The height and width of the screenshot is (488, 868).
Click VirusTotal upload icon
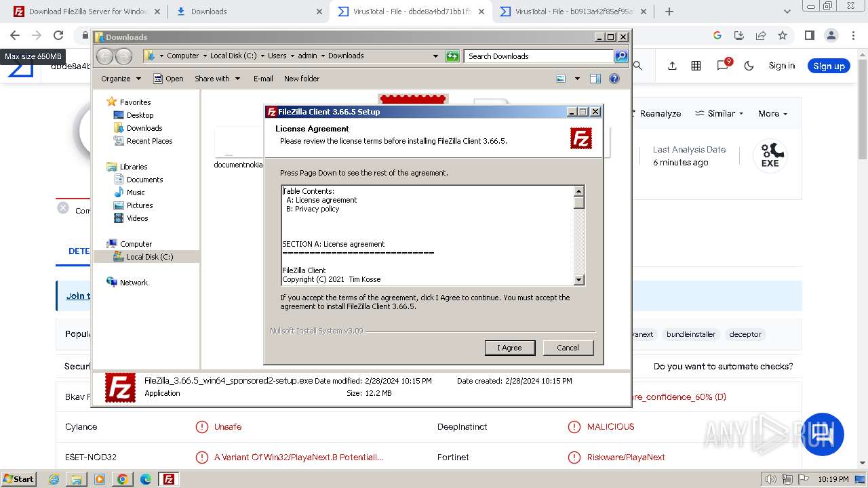click(x=672, y=66)
